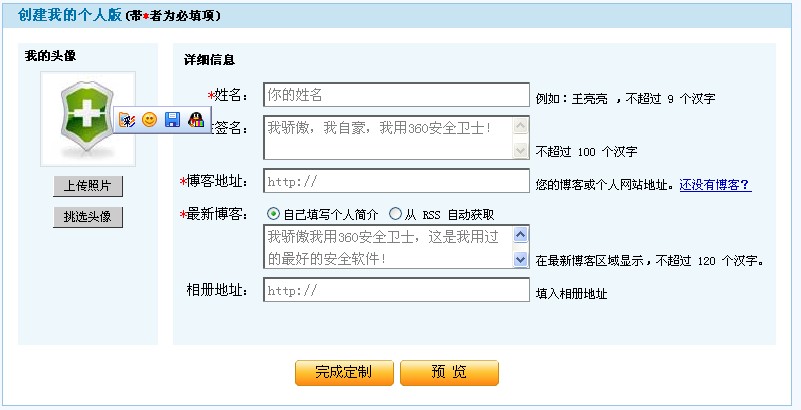Click the green 360 shield avatar image
Screen dimensions: 801x410
[x=88, y=118]
